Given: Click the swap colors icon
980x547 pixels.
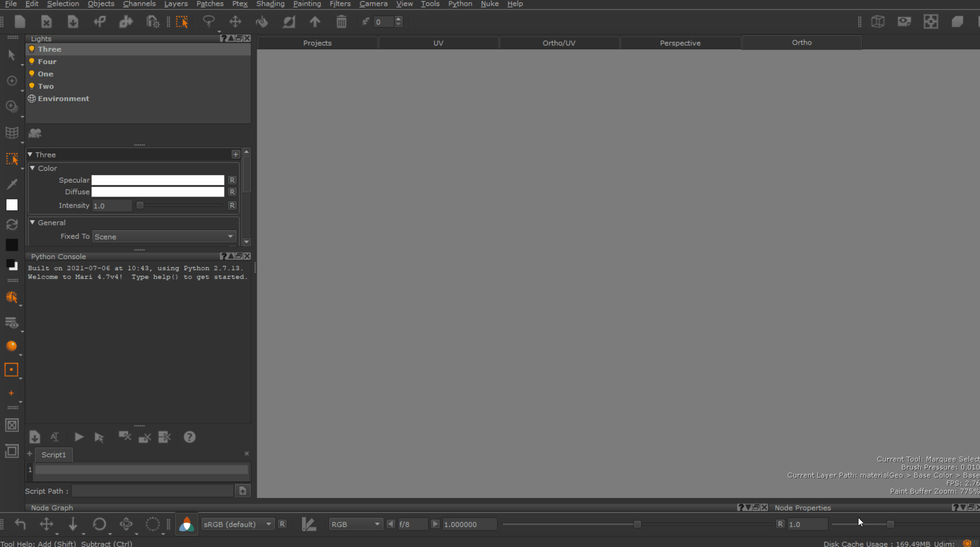Looking at the screenshot, I should tap(12, 225).
